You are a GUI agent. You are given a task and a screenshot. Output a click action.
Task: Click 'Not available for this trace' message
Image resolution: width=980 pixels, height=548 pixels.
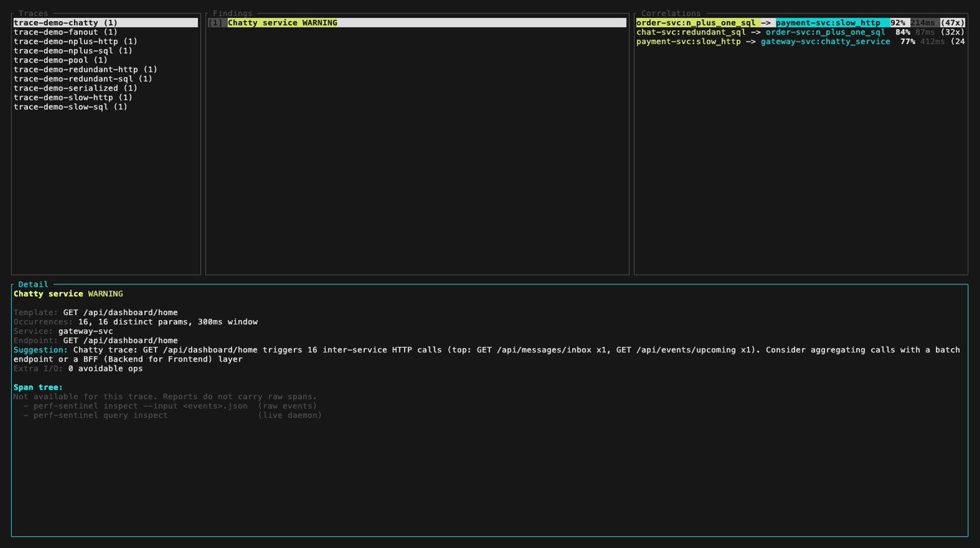coord(165,397)
